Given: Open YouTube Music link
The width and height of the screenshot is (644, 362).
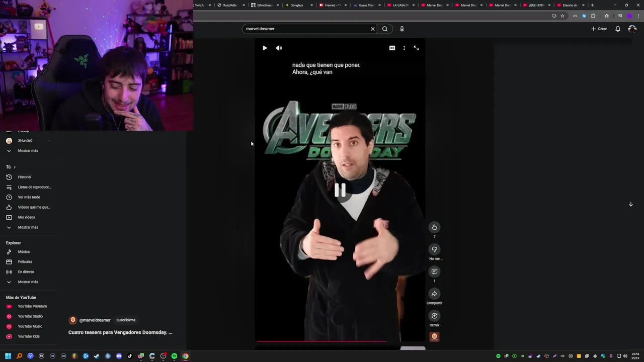Looking at the screenshot, I should coord(30,326).
